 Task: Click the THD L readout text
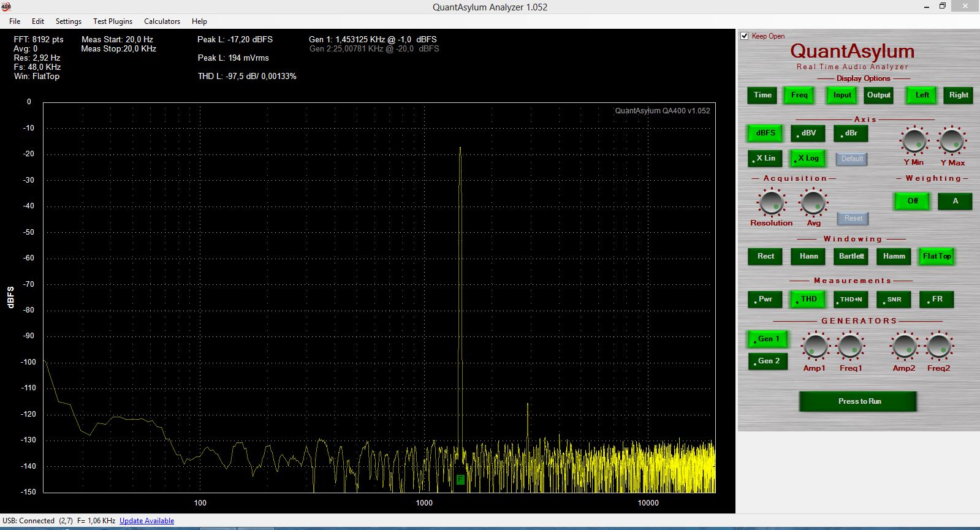pos(247,76)
